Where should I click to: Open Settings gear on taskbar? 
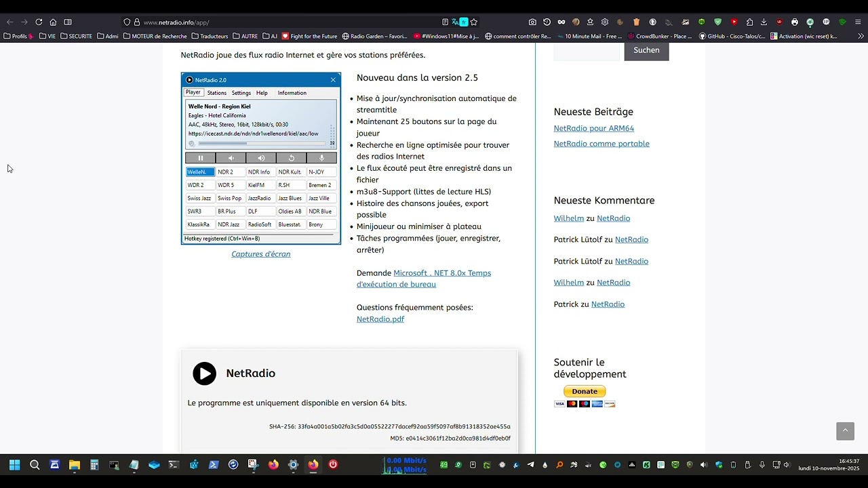click(x=293, y=465)
